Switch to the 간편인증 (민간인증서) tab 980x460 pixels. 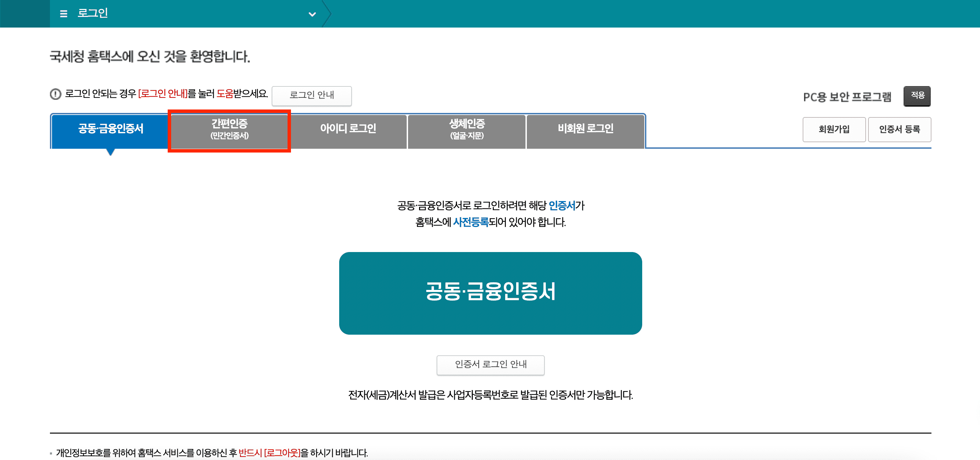[x=229, y=129]
